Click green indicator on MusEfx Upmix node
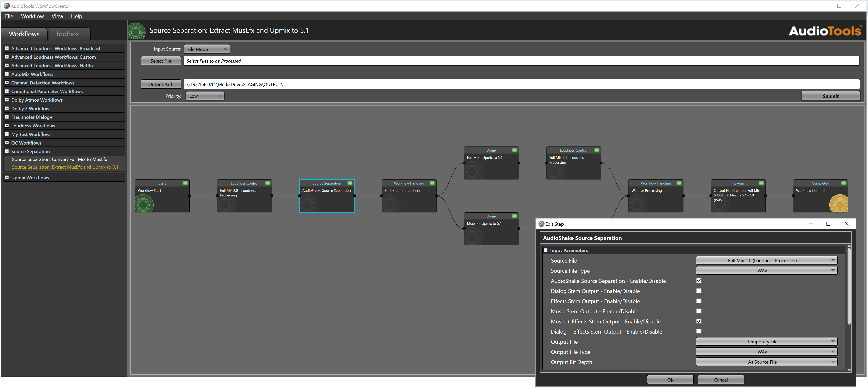 pyautogui.click(x=514, y=216)
